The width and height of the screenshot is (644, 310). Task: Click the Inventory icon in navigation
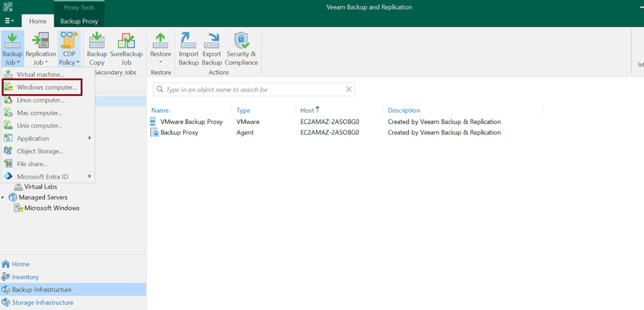(5, 277)
